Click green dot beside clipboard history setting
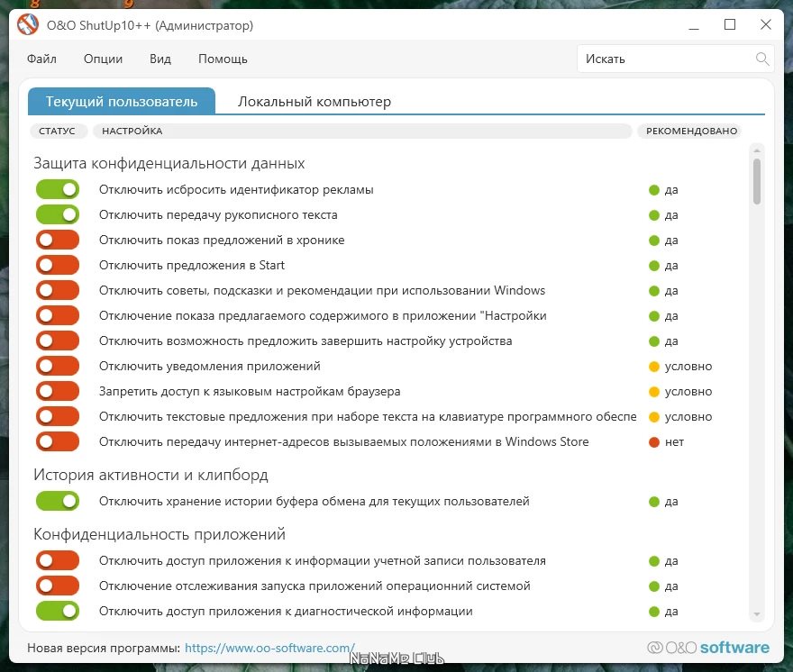This screenshot has height=672, width=793. pos(654,502)
